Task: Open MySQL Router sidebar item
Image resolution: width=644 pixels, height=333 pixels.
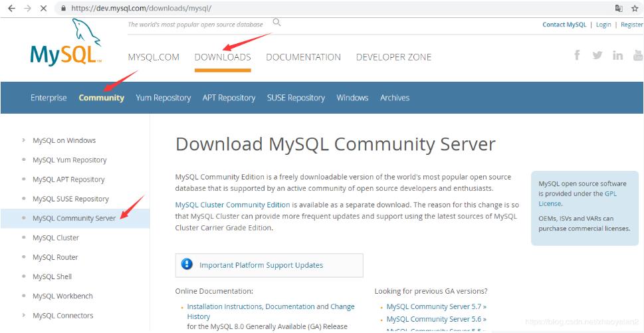Action: pyautogui.click(x=55, y=257)
